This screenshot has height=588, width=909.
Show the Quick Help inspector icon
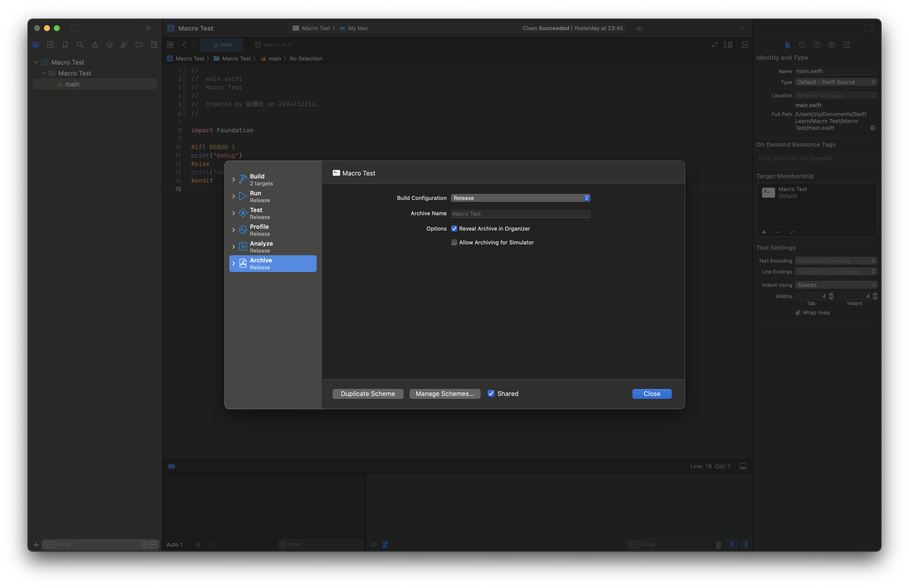[x=817, y=45]
